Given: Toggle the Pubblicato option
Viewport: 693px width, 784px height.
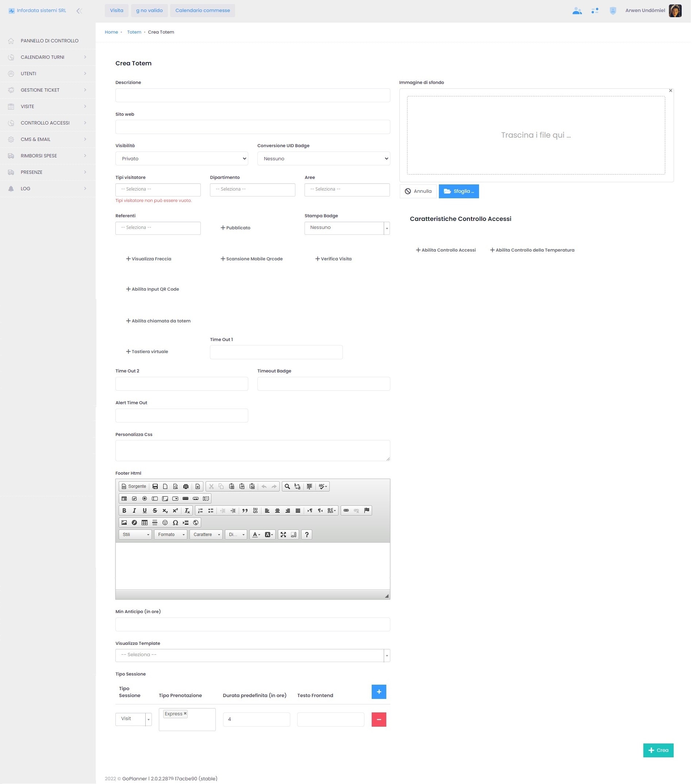Looking at the screenshot, I should [x=236, y=228].
